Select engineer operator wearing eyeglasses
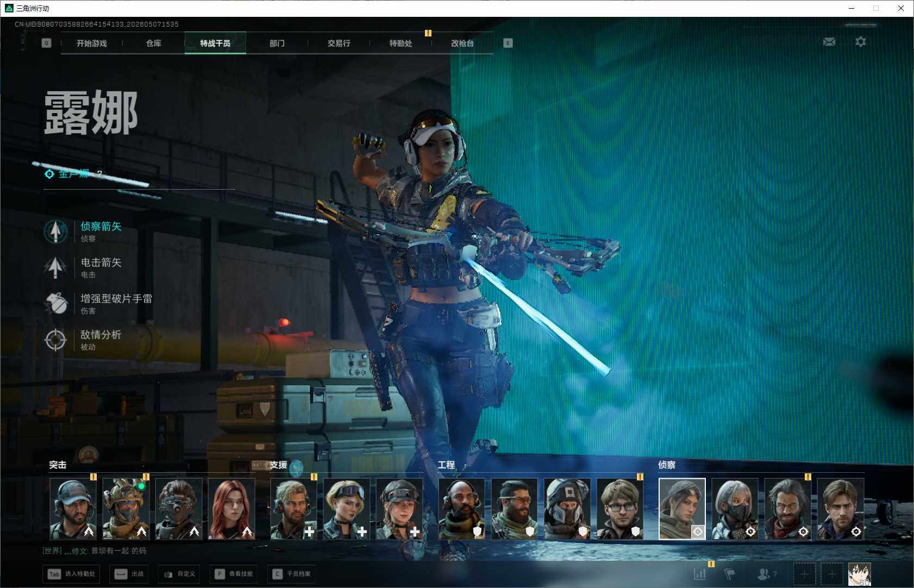914x588 pixels. [620, 509]
